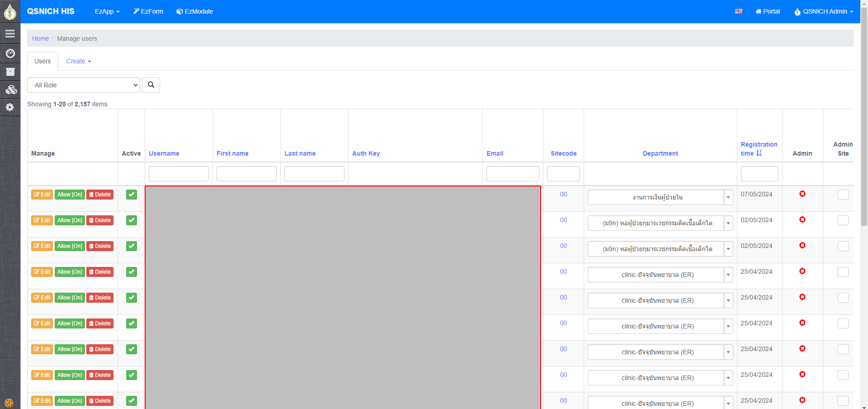Check the Admin Site checkbox for first row

(x=843, y=195)
